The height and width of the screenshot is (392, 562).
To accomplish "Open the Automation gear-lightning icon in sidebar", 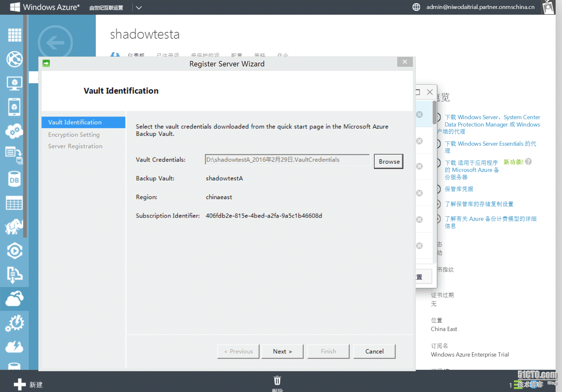I will coord(14,323).
